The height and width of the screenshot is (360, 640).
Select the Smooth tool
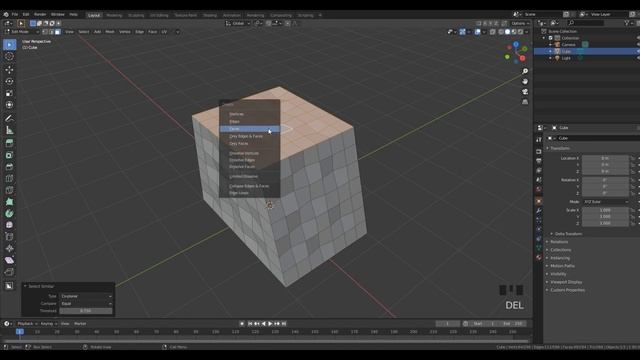pyautogui.click(x=9, y=225)
